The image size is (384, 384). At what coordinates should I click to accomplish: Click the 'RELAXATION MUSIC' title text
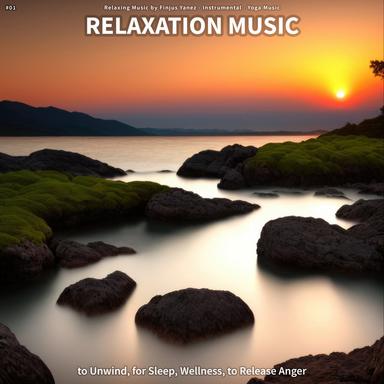tap(193, 26)
